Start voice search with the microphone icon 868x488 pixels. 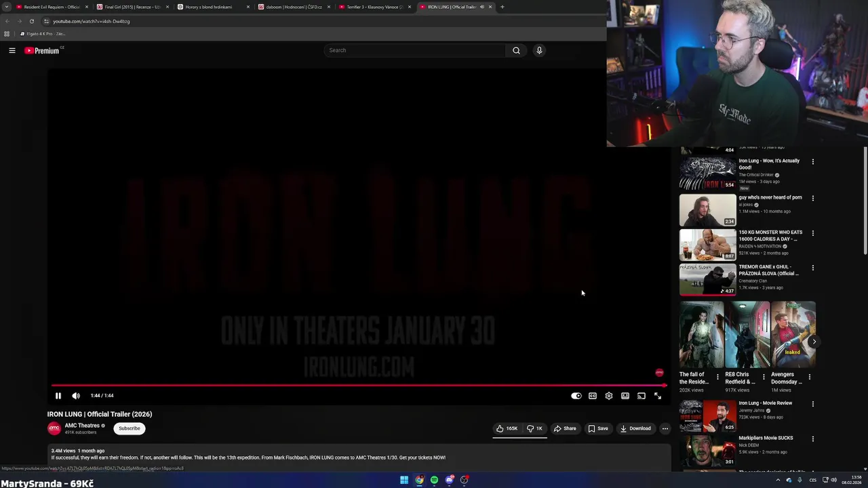click(x=539, y=50)
